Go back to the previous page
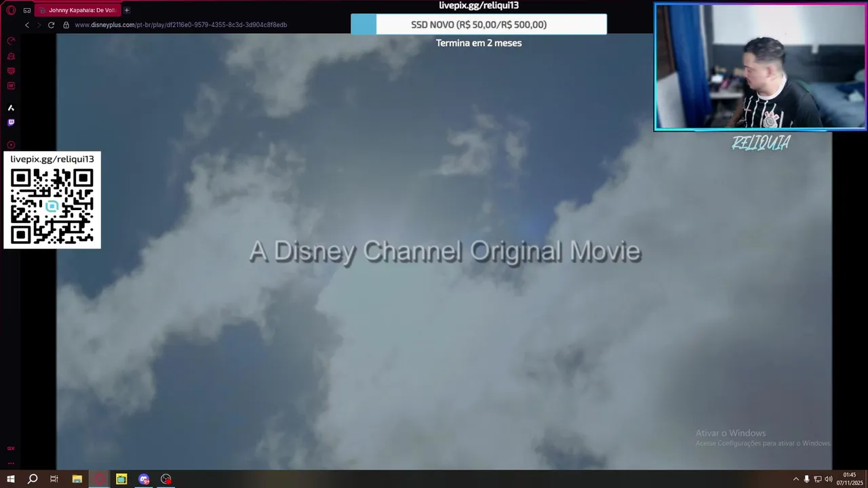Image resolution: width=868 pixels, height=488 pixels. [27, 25]
